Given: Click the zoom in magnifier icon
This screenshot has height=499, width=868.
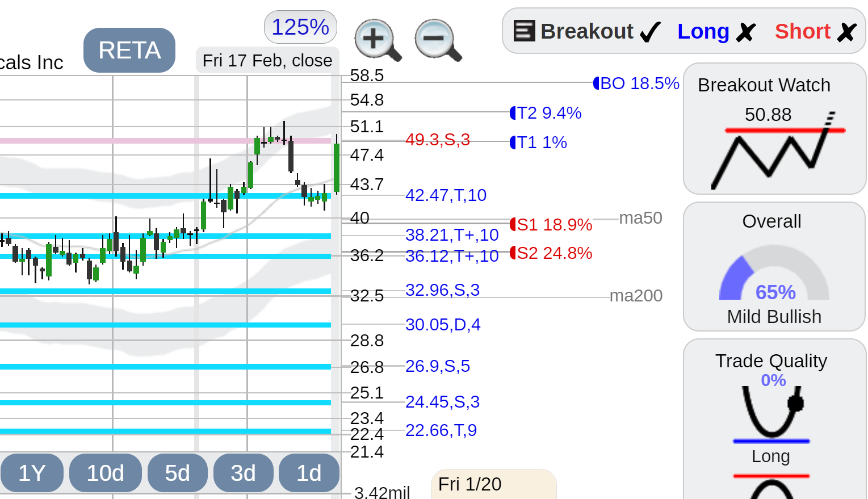Looking at the screenshot, I should click(x=378, y=40).
